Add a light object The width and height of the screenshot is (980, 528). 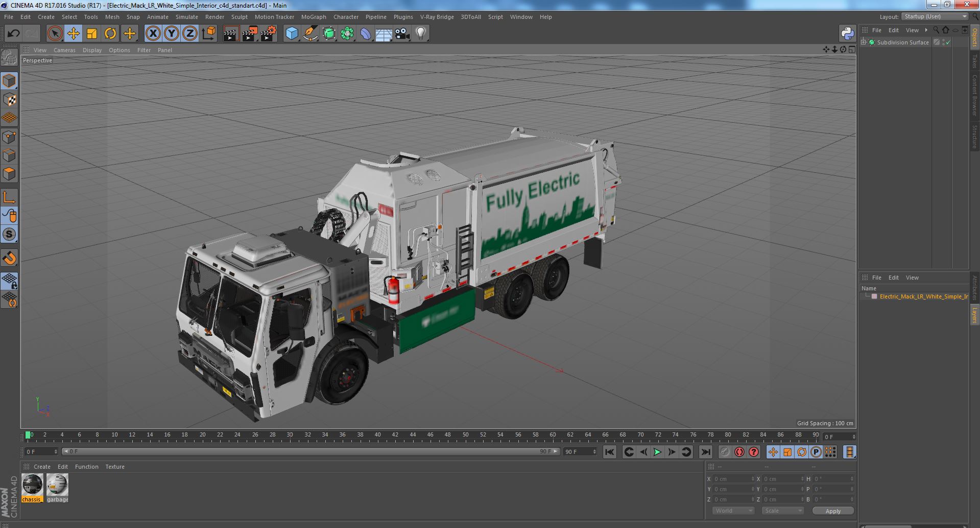[420, 34]
